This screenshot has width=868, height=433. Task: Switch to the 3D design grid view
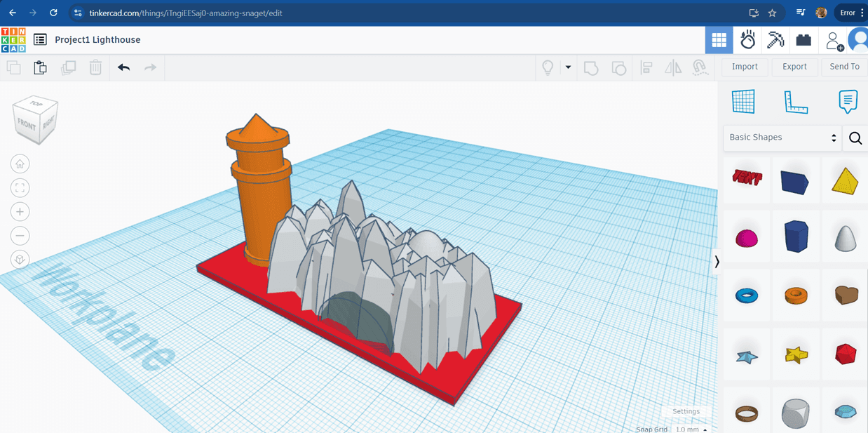click(719, 40)
